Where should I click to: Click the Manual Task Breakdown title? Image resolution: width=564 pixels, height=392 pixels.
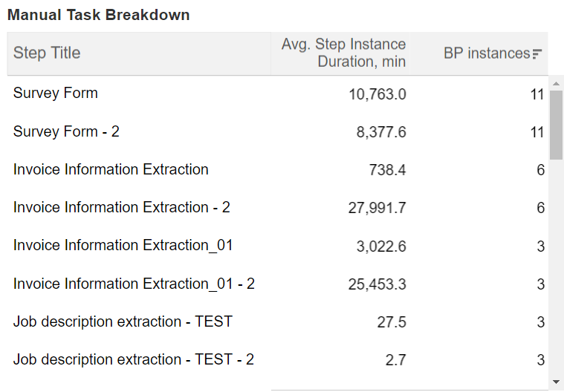pyautogui.click(x=99, y=15)
